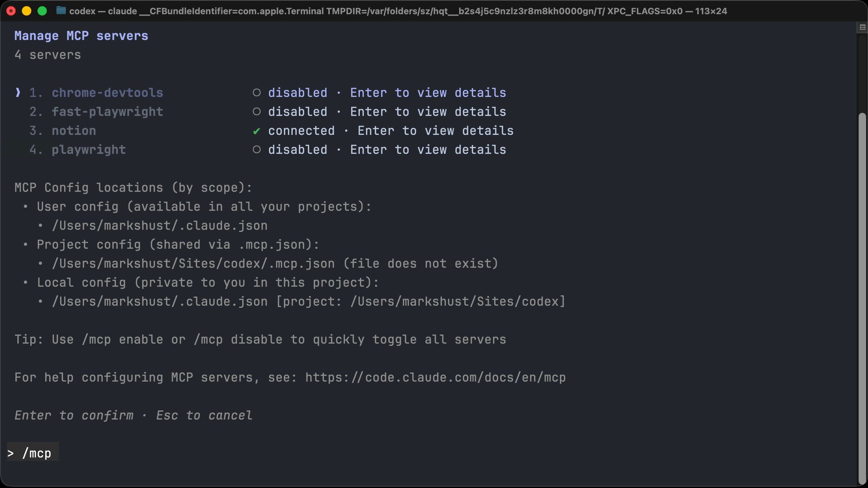
Task: Click the yellow minimize window button
Action: (27, 11)
